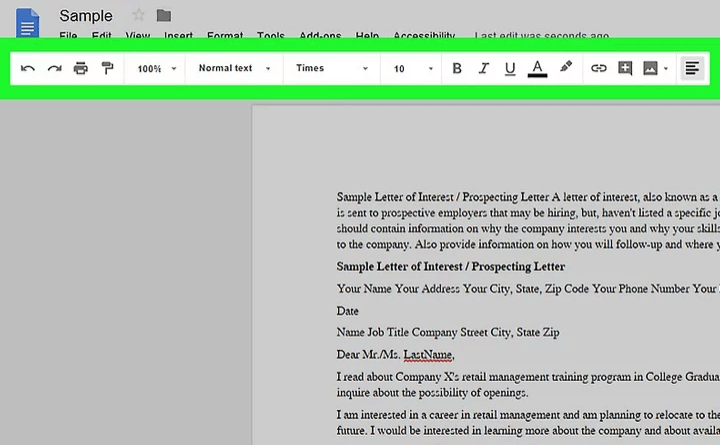The width and height of the screenshot is (720, 445).
Task: Open the font size 10 dropdown
Action: (x=413, y=69)
